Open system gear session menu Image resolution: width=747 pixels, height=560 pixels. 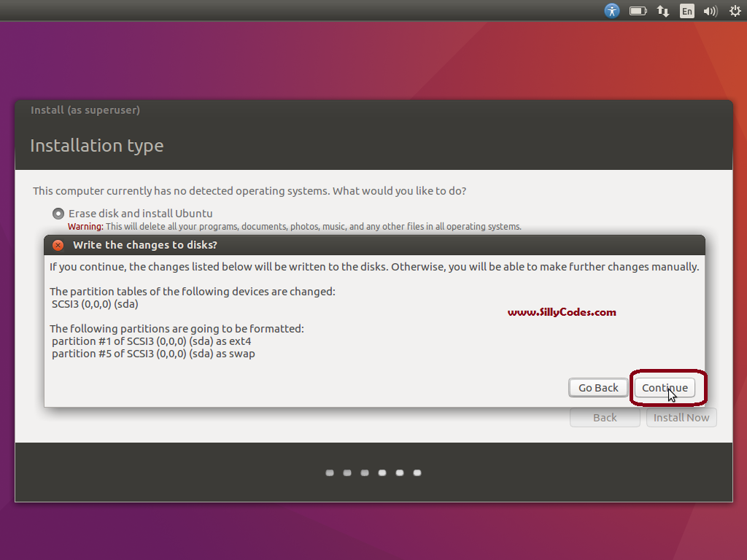pos(735,10)
